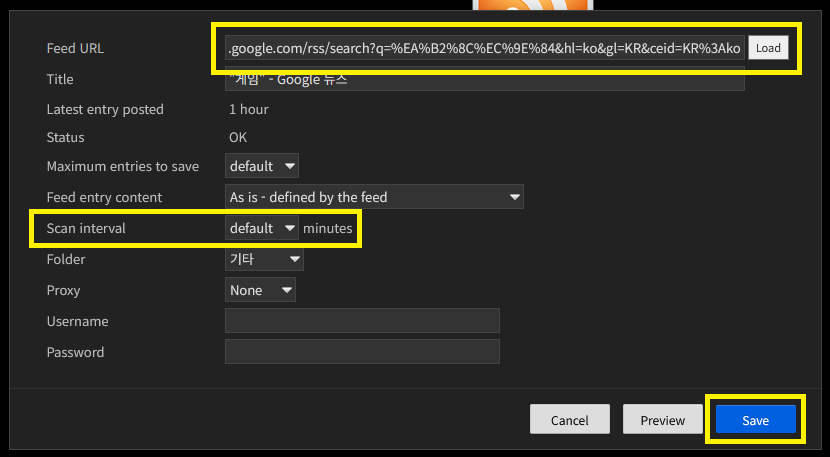Image resolution: width=830 pixels, height=457 pixels.
Task: Open Maximum entries to save dropdown
Action: pyautogui.click(x=262, y=166)
